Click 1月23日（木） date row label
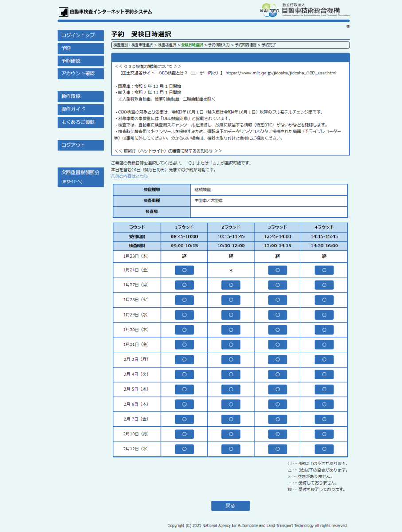Viewport: 402px width, 532px height. 137,256
